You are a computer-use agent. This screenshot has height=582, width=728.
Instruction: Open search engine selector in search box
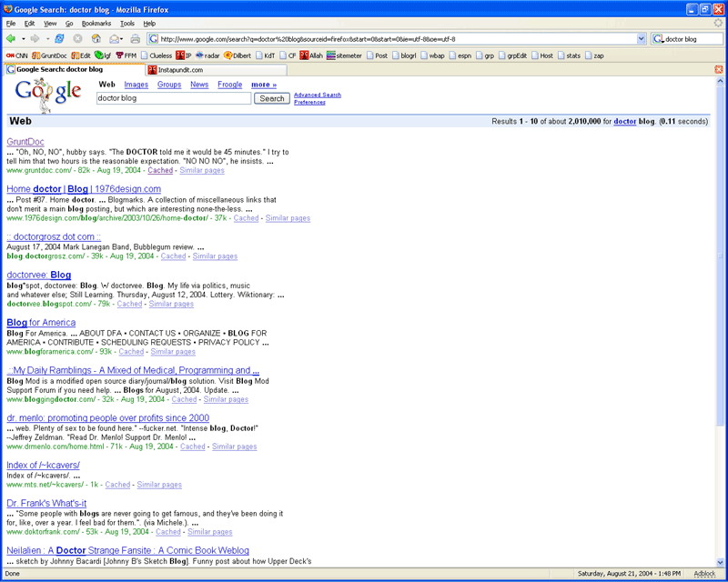coord(658,39)
